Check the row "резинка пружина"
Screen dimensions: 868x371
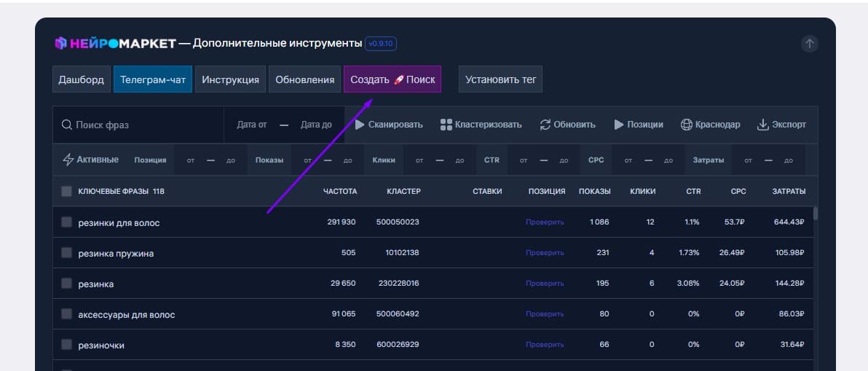point(66,252)
